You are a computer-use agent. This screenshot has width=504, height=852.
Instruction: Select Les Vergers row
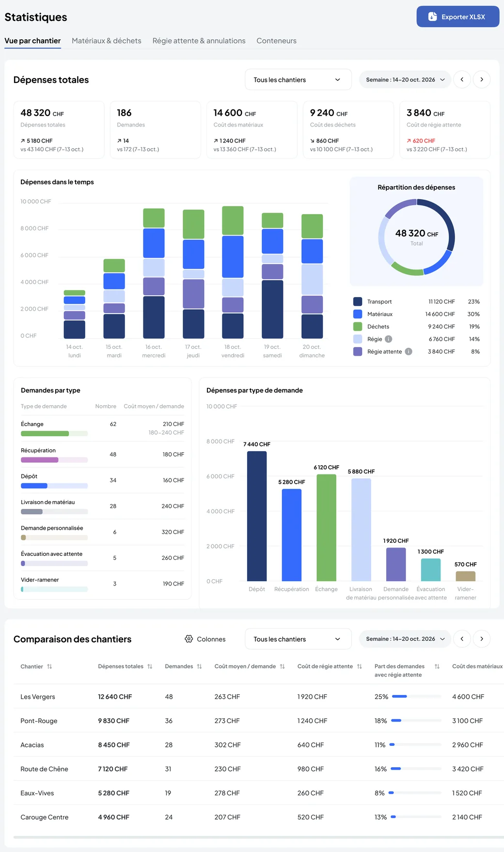[259, 696]
